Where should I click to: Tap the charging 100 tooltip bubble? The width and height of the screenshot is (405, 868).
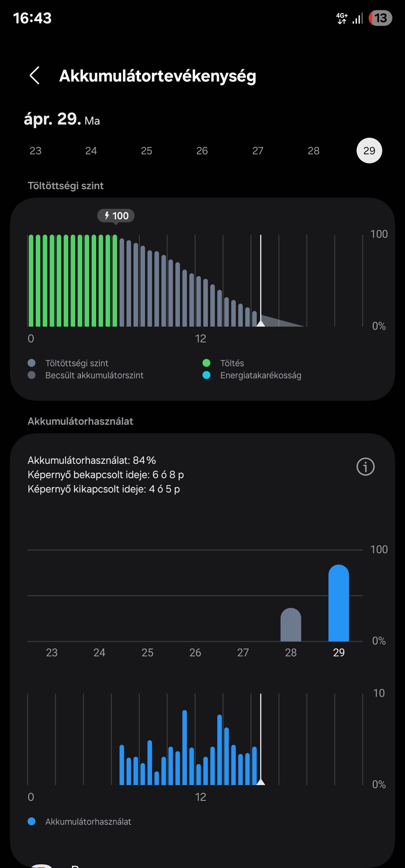click(x=116, y=216)
